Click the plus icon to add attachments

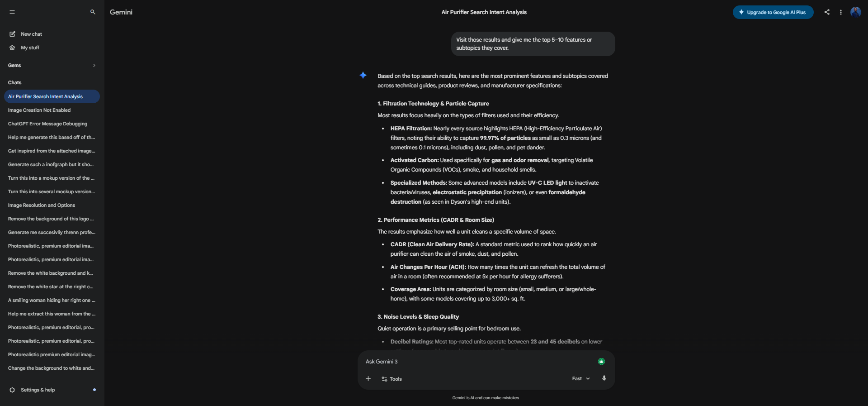[368, 379]
